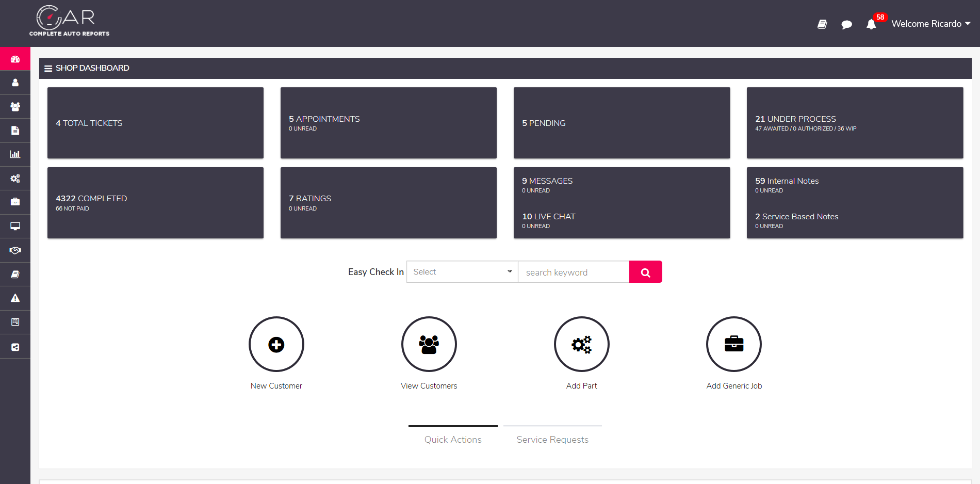Open the book icon in sidebar
This screenshot has width=980, height=484.
(15, 275)
